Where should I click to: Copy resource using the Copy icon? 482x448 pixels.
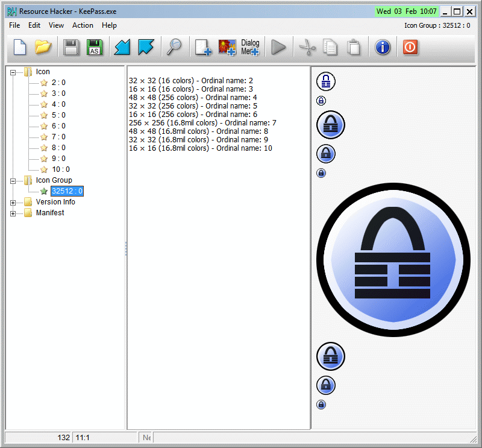(331, 47)
